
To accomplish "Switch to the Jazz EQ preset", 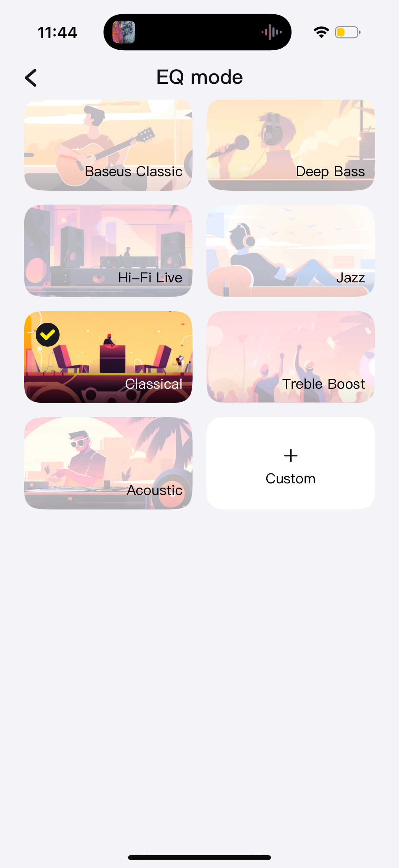I will click(x=290, y=251).
